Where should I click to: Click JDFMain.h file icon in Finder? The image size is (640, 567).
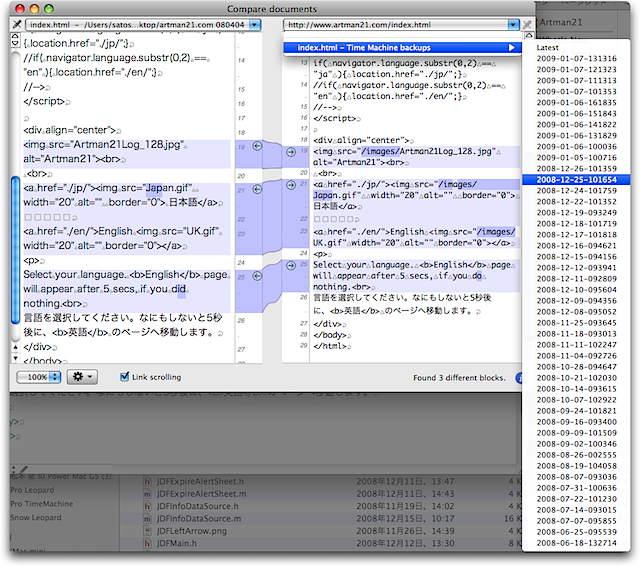tap(147, 543)
